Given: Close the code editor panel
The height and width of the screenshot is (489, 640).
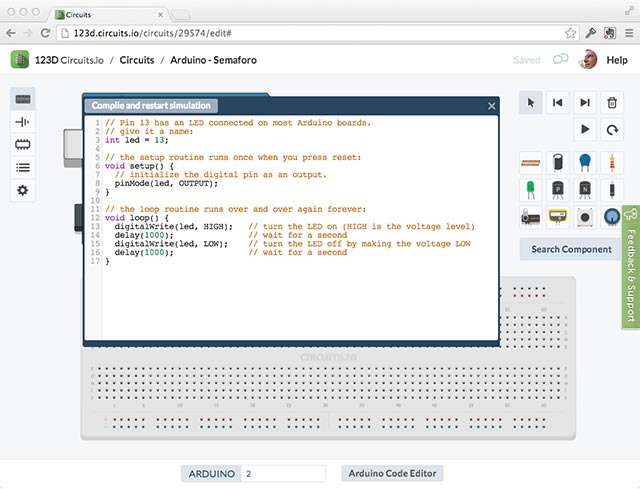Looking at the screenshot, I should (491, 106).
